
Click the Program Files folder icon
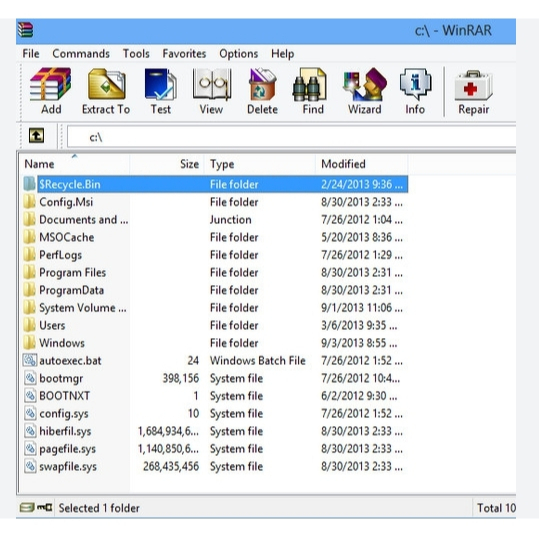[x=30, y=272]
